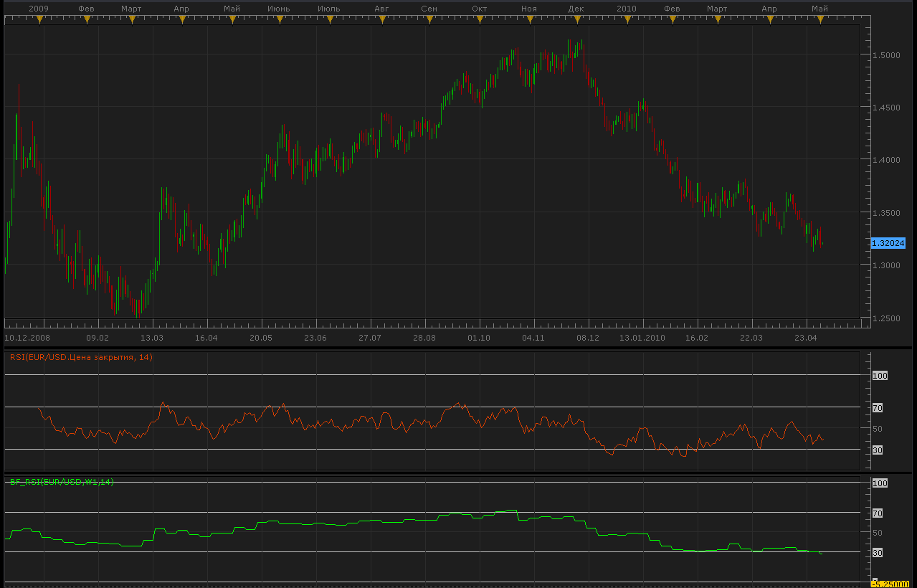Click the 22.03 date label
This screenshot has height=588, width=917.
pyautogui.click(x=751, y=337)
